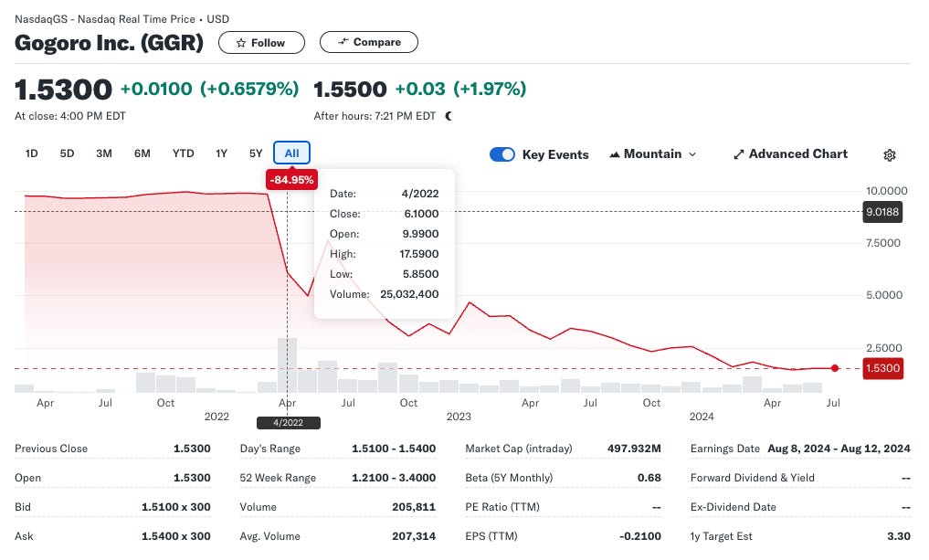Click the Gogoro Inc. (GGR) heading
This screenshot has width=929, height=560.
click(x=109, y=43)
